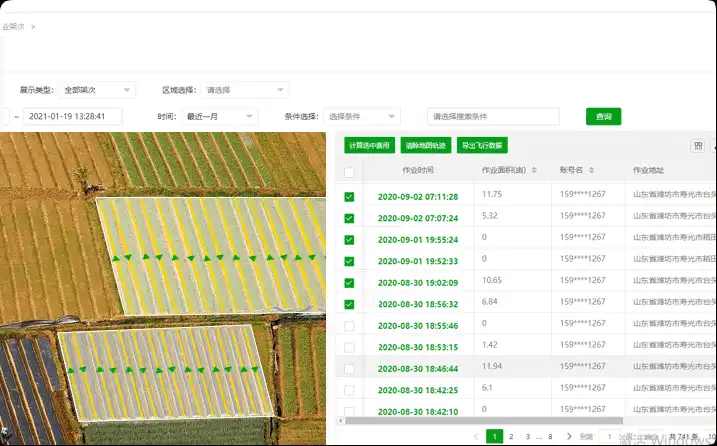Open the 时间 dropdown showing 最近一月
This screenshot has height=446, width=717.
219,117
